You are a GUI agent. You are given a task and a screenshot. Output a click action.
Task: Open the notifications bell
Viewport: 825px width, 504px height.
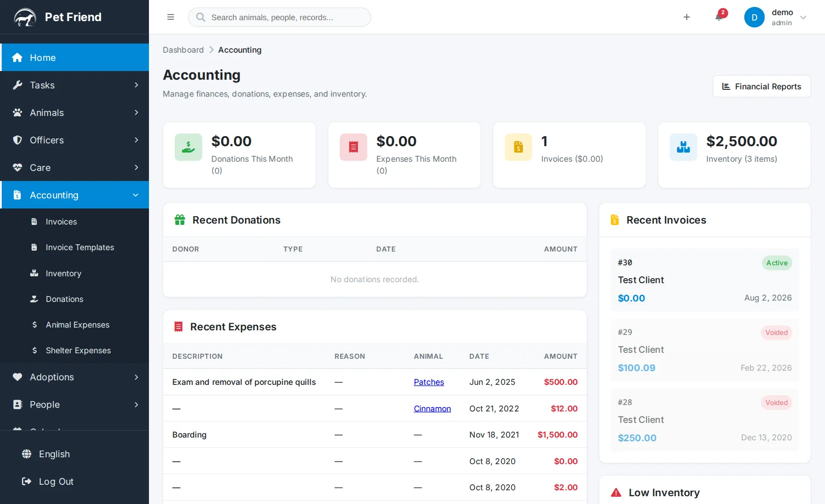point(719,17)
